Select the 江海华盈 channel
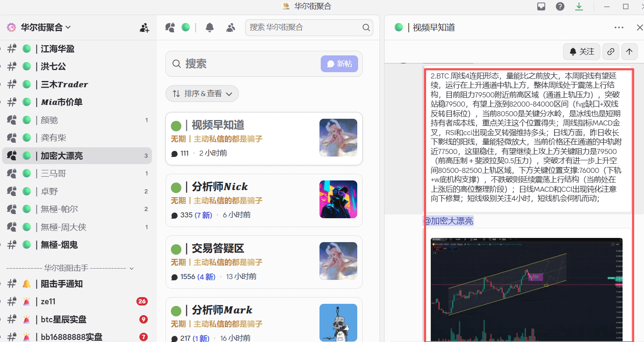This screenshot has height=342, width=644. 78,49
